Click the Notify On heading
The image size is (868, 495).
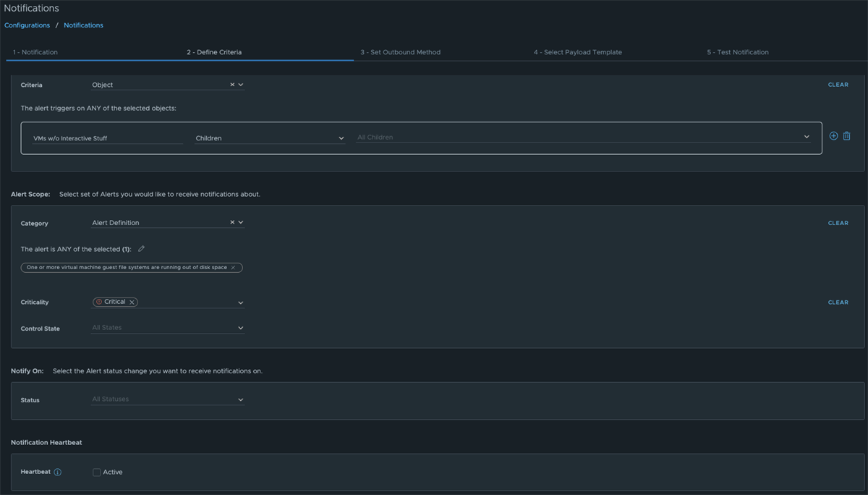[x=27, y=371]
